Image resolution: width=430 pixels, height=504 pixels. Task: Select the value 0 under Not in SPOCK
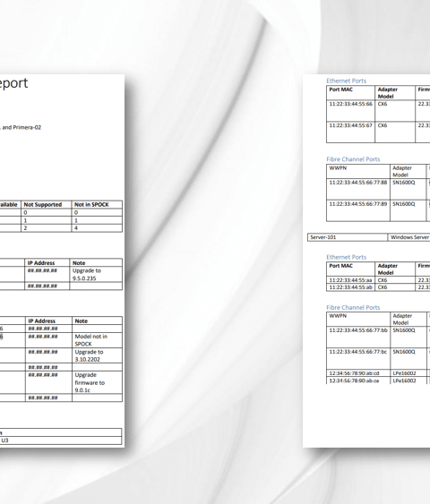pos(76,212)
